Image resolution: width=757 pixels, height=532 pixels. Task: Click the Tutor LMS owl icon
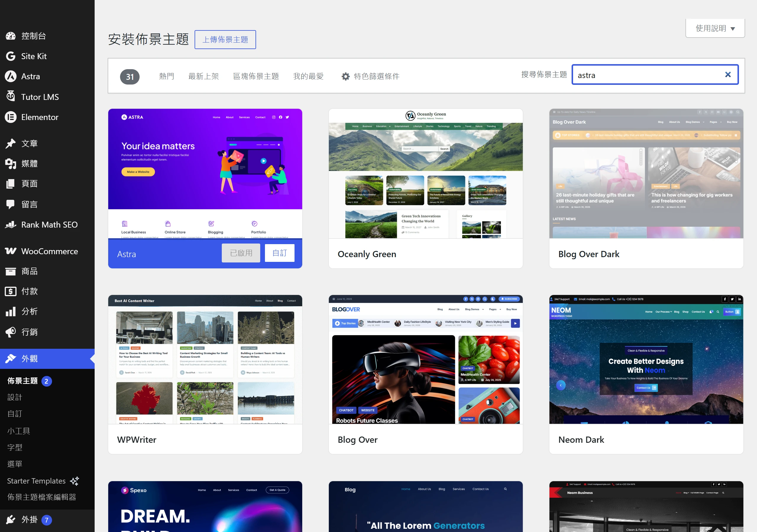pyautogui.click(x=11, y=97)
